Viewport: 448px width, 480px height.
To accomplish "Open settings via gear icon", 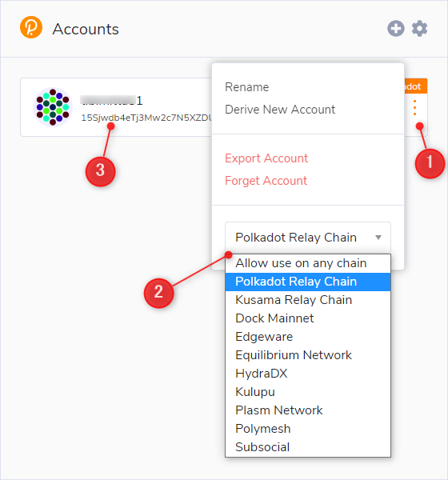I will (x=419, y=29).
